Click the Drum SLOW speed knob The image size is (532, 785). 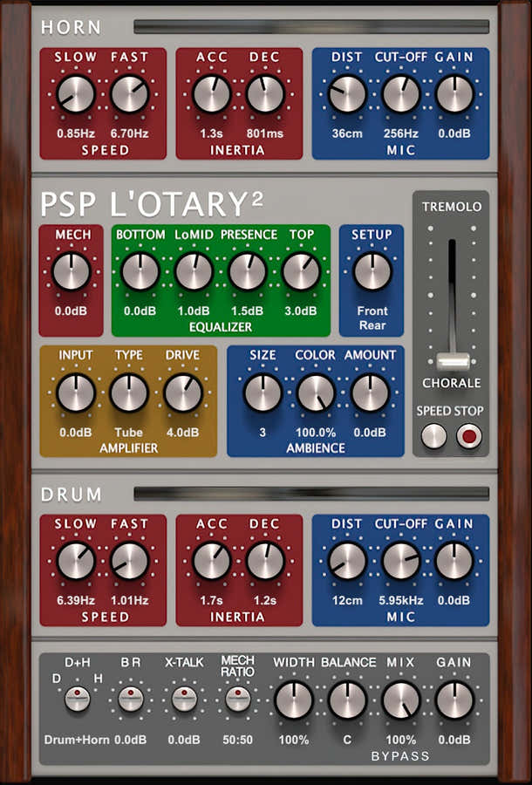pyautogui.click(x=76, y=561)
